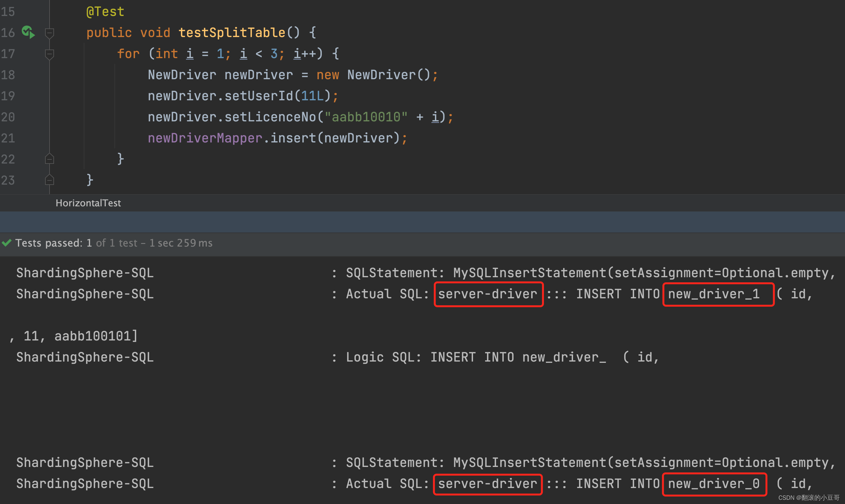
Task: Click the "aabb10010" string literal
Action: click(366, 117)
